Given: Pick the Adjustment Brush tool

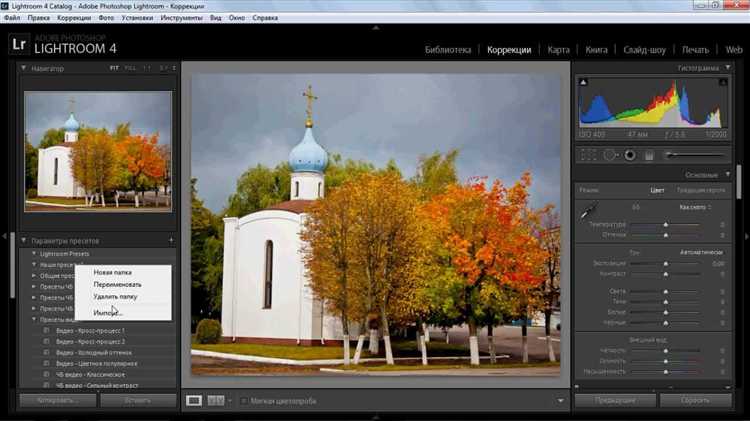Looking at the screenshot, I should point(695,155).
